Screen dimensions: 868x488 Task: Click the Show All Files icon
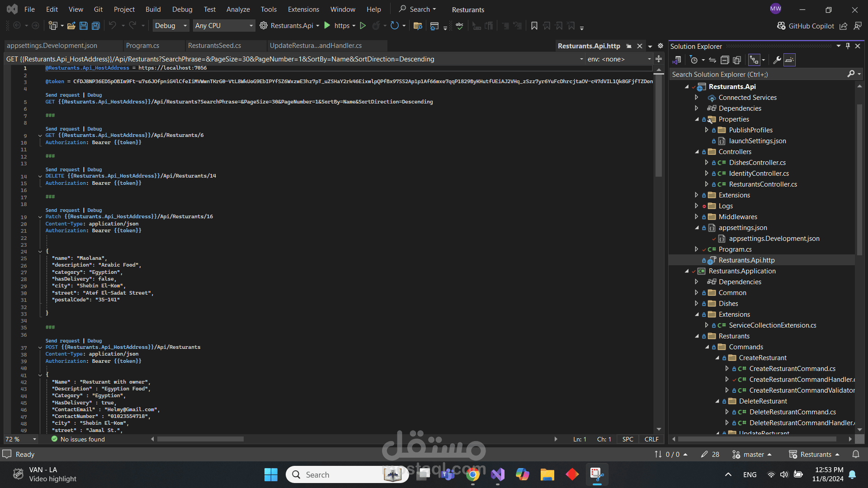[737, 60]
